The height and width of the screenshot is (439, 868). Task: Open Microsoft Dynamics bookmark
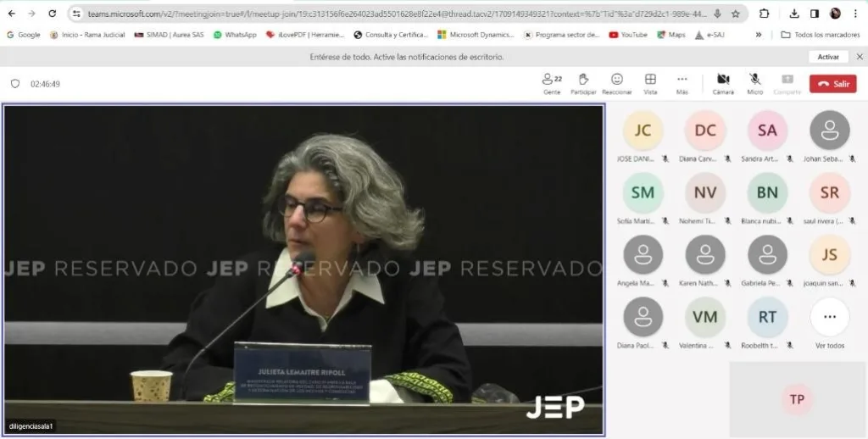click(476, 34)
